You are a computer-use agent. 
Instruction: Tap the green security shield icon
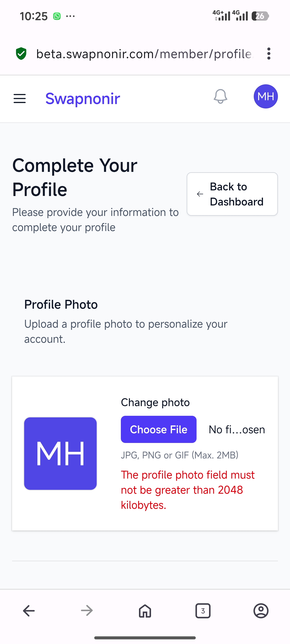pyautogui.click(x=21, y=54)
